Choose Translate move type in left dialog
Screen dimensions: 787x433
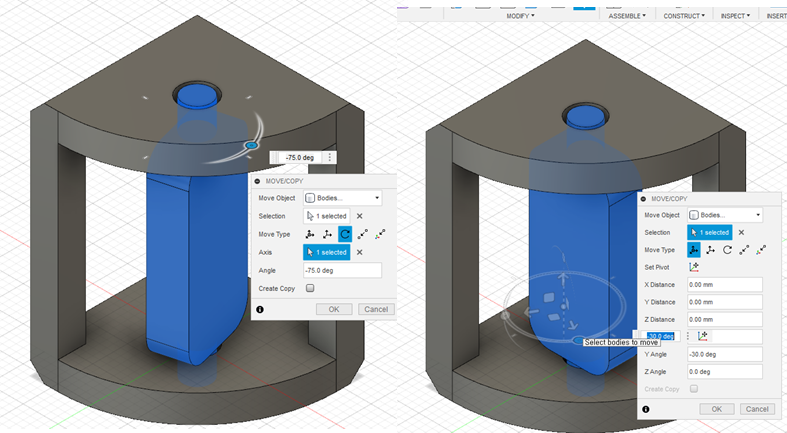pos(327,234)
